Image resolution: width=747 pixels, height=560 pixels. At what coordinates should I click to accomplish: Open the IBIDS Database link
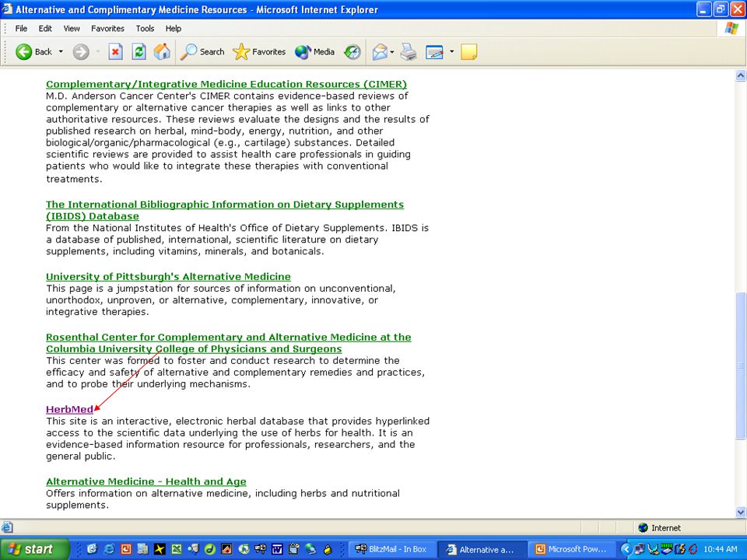click(225, 210)
